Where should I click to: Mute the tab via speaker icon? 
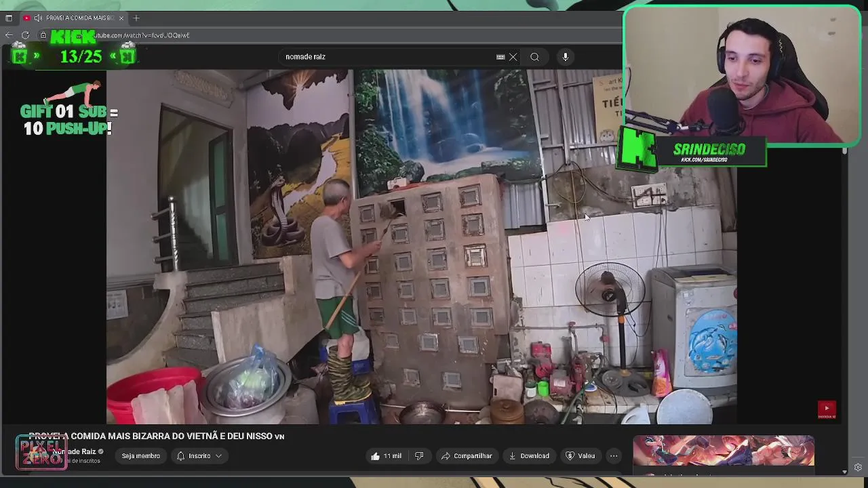(38, 18)
